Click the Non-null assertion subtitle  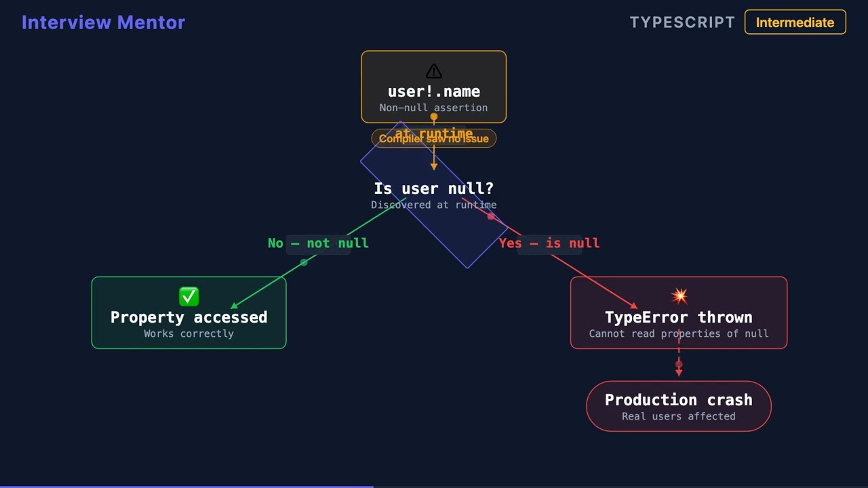point(434,108)
